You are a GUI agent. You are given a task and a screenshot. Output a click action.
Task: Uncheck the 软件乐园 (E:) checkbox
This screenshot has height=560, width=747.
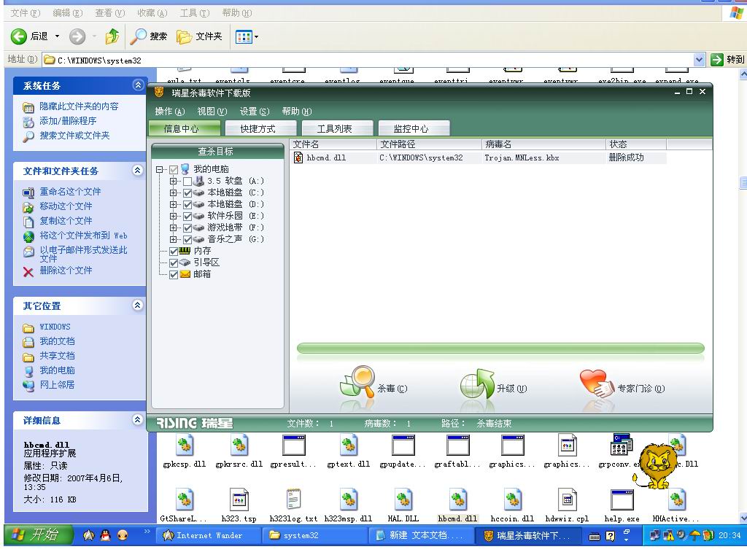[x=187, y=216]
